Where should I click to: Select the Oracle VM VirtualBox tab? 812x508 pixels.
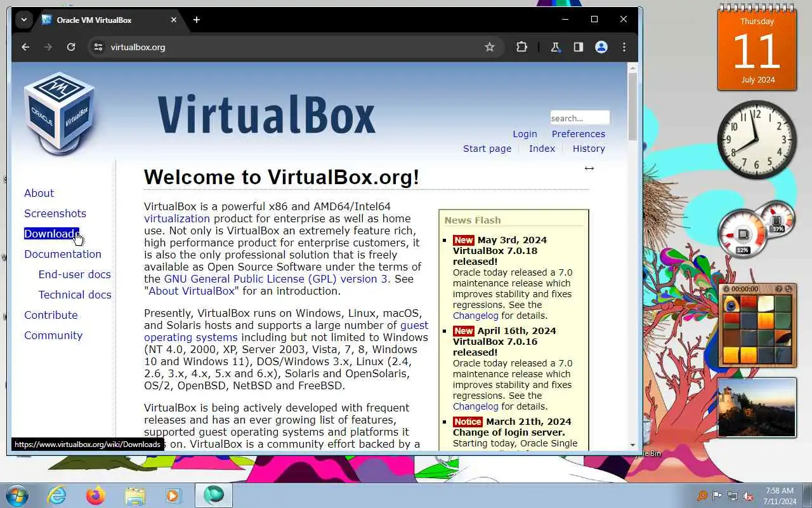109,20
